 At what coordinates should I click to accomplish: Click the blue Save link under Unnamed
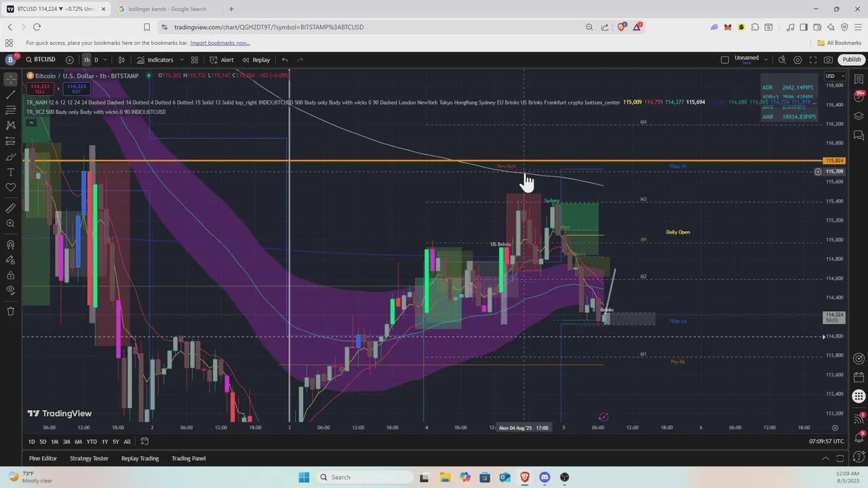(747, 63)
